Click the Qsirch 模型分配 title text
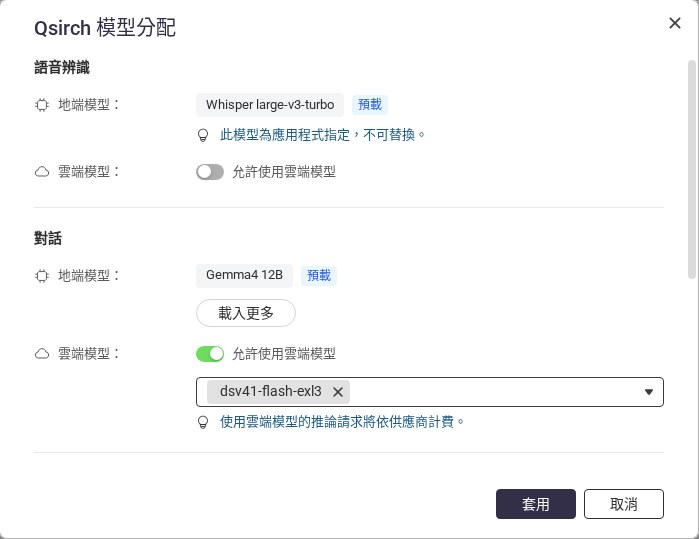 click(x=105, y=28)
